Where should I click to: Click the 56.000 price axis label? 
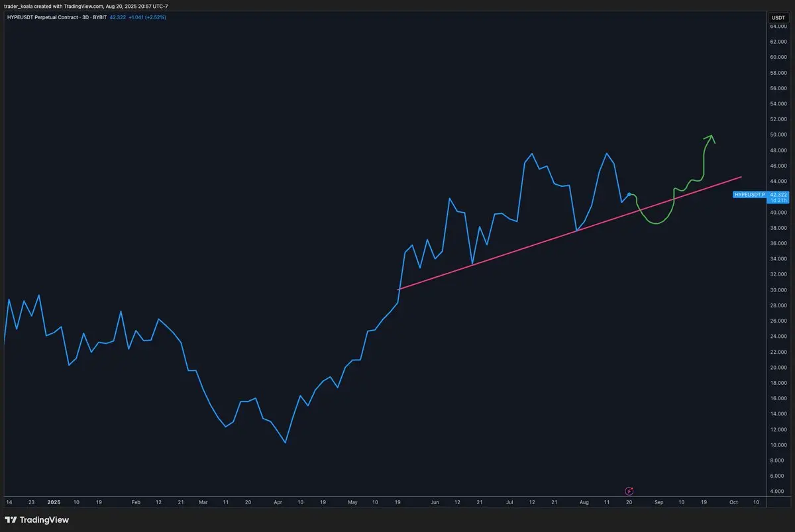click(x=778, y=88)
